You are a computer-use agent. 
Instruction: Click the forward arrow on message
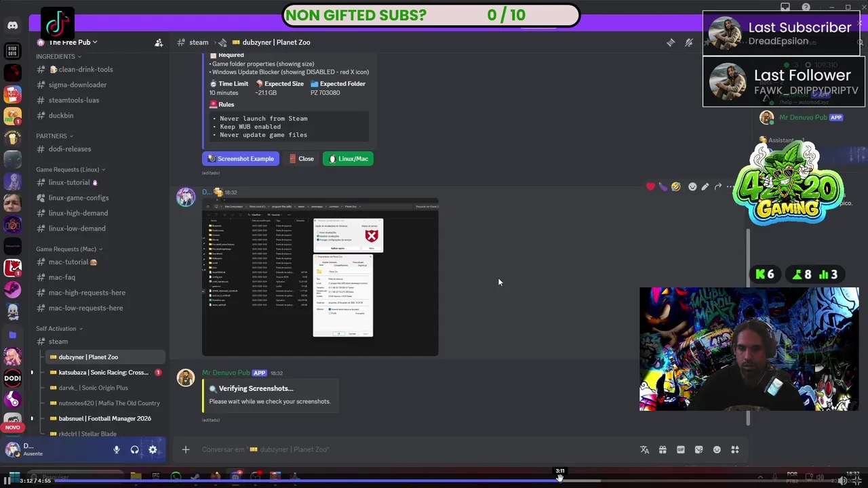(718, 186)
